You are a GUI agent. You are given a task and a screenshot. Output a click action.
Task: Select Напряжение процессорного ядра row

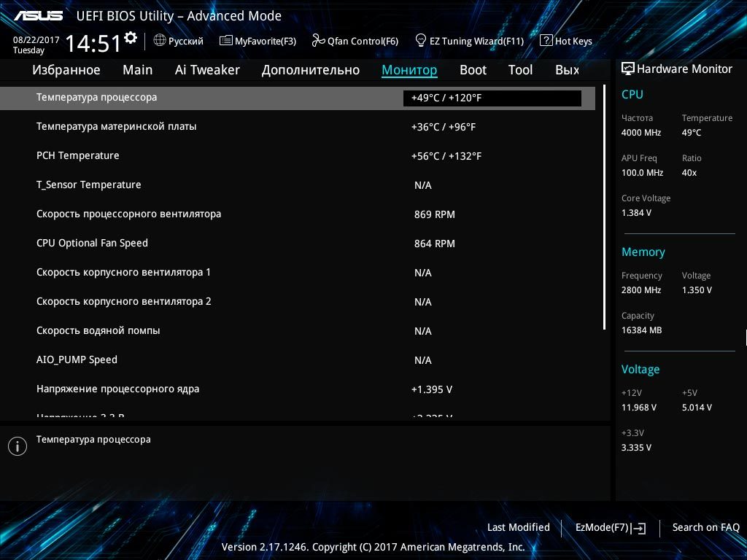point(298,389)
